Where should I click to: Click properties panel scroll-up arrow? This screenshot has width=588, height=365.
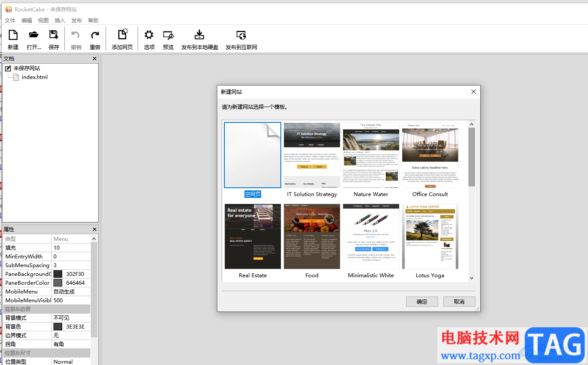94,238
